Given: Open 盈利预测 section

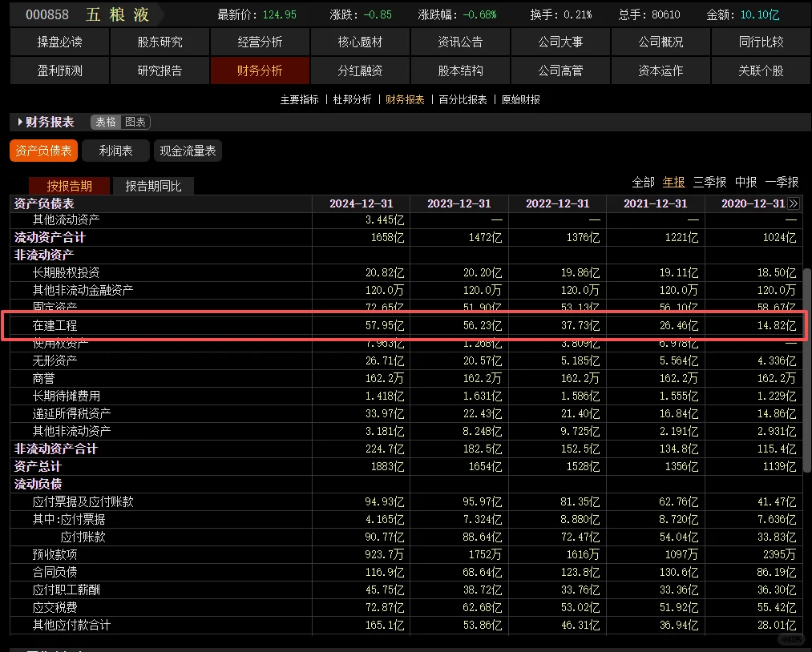Looking at the screenshot, I should (x=59, y=70).
